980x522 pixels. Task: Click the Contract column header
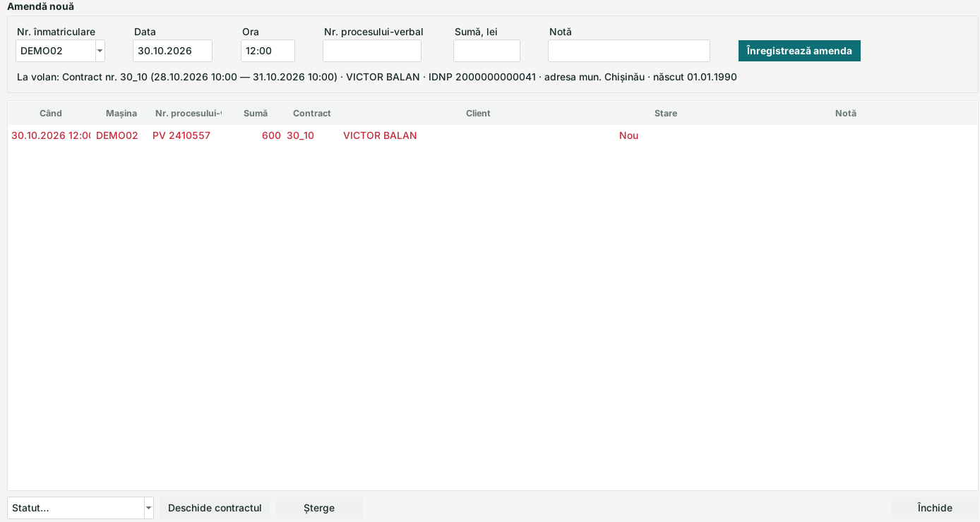tap(312, 114)
